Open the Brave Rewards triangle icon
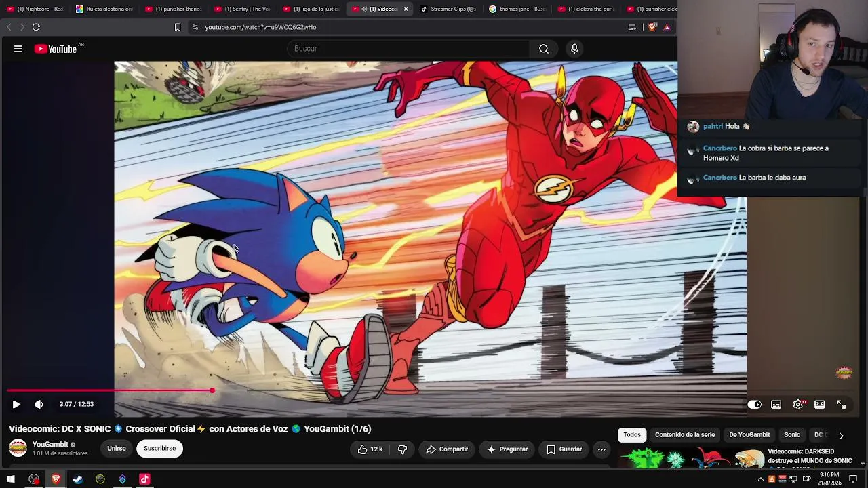 click(667, 27)
